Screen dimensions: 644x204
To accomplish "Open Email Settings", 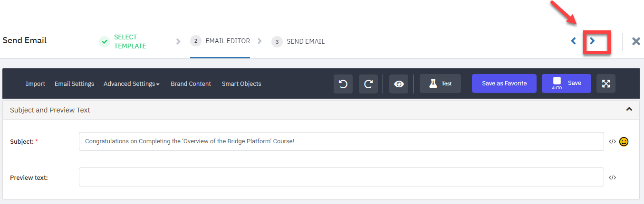I will click(74, 83).
